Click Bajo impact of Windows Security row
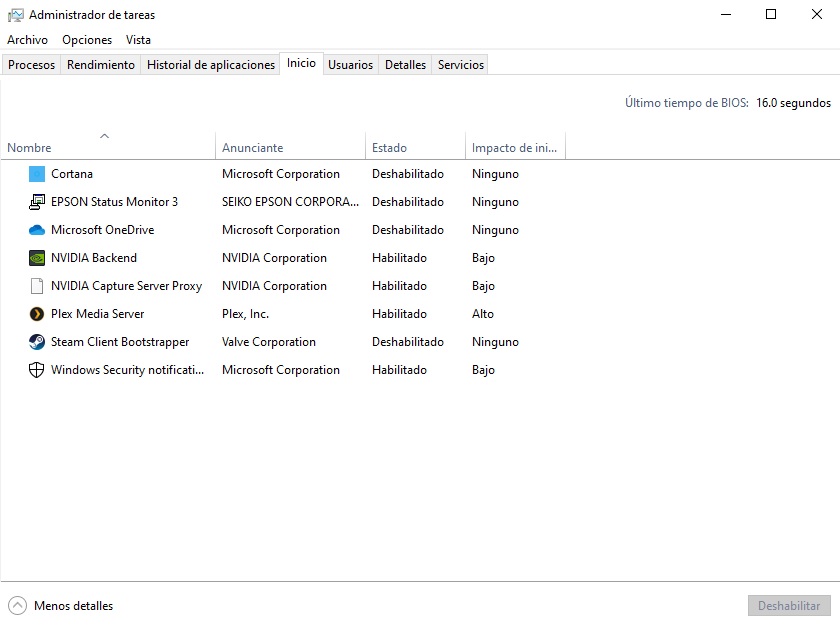The height and width of the screenshot is (630, 840). tap(483, 370)
